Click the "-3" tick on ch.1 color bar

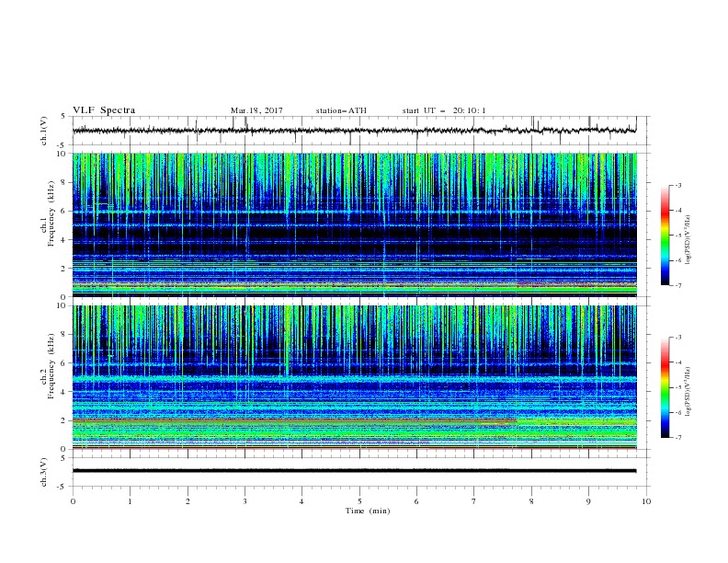[678, 185]
